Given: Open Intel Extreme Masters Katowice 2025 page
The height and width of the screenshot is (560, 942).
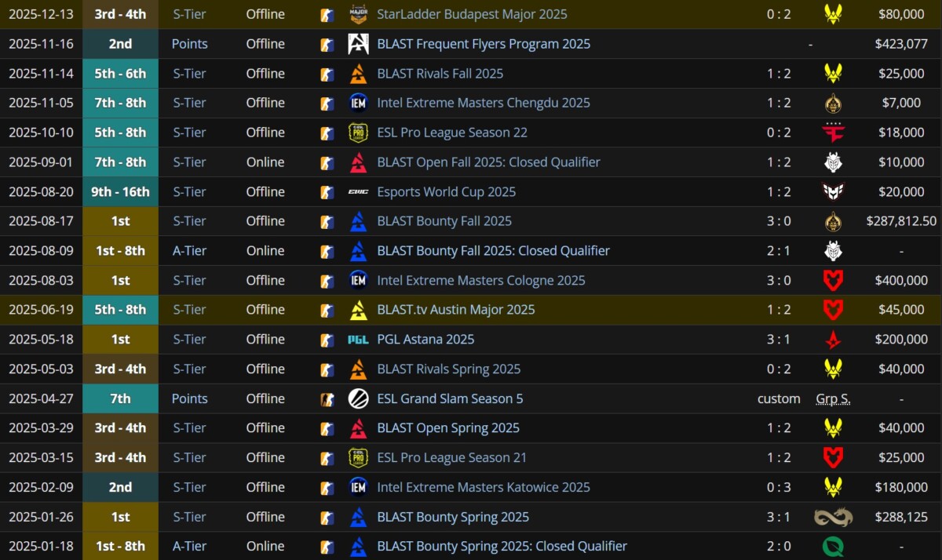Looking at the screenshot, I should pyautogui.click(x=483, y=487).
